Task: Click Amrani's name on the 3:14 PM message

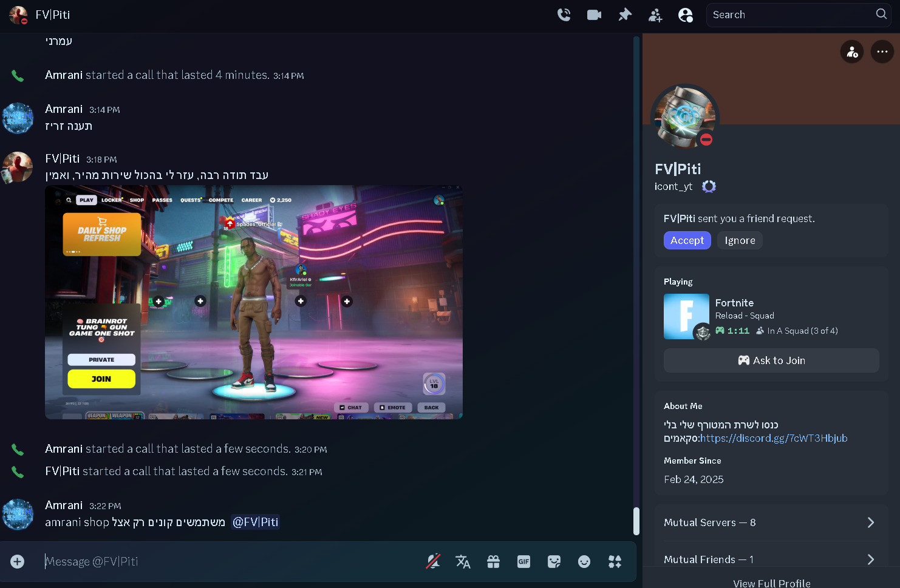Action: 64,109
